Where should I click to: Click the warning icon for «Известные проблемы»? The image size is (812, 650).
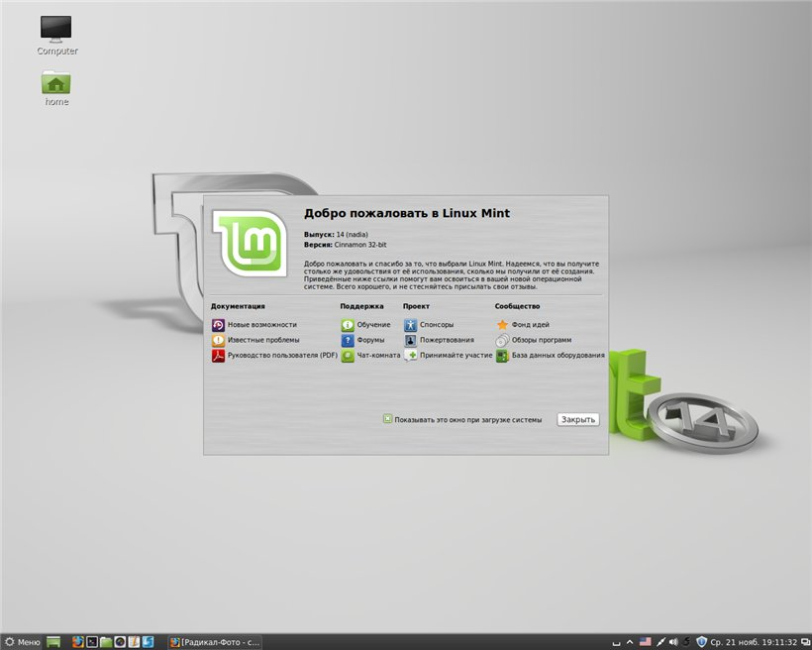click(x=219, y=339)
